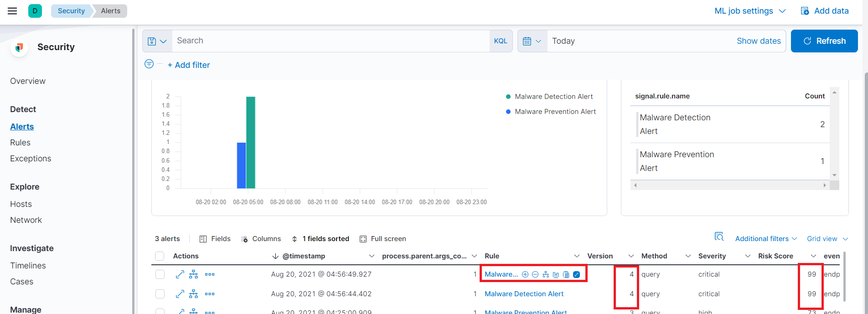The image size is (868, 314).
Task: Click Filter Out minus icon on Rule cell
Action: pyautogui.click(x=535, y=274)
